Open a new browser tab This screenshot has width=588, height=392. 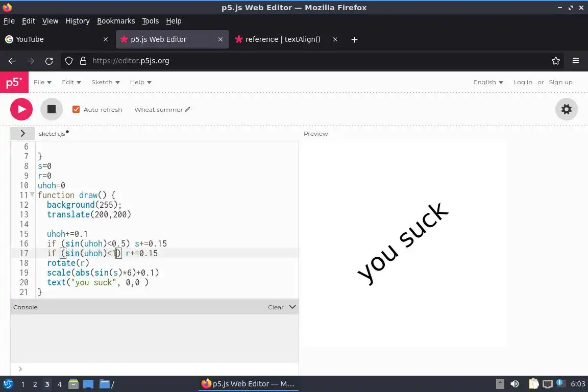point(354,39)
